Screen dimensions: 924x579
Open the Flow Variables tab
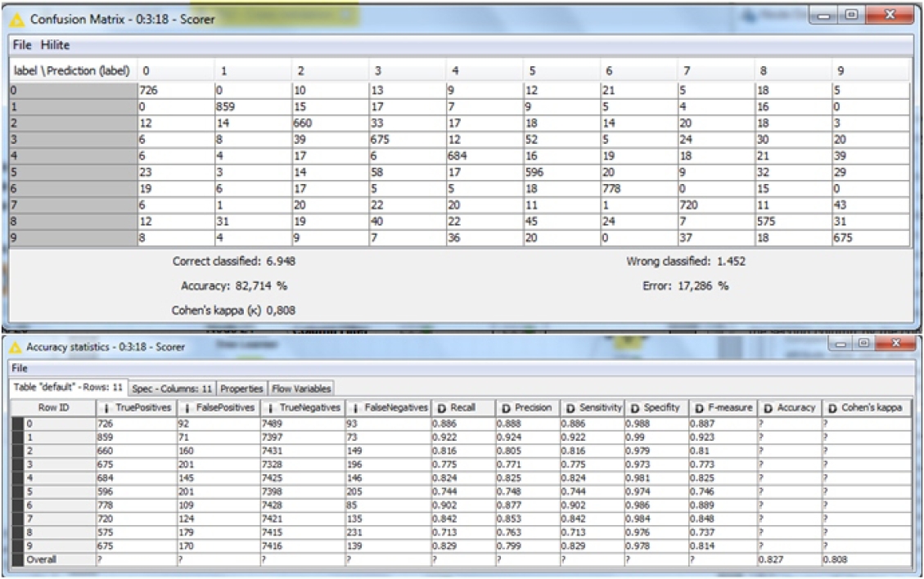(301, 388)
